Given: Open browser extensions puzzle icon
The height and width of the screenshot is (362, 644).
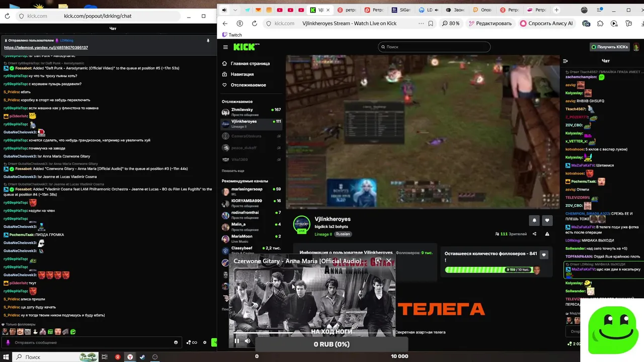Looking at the screenshot, I should coord(600,23).
